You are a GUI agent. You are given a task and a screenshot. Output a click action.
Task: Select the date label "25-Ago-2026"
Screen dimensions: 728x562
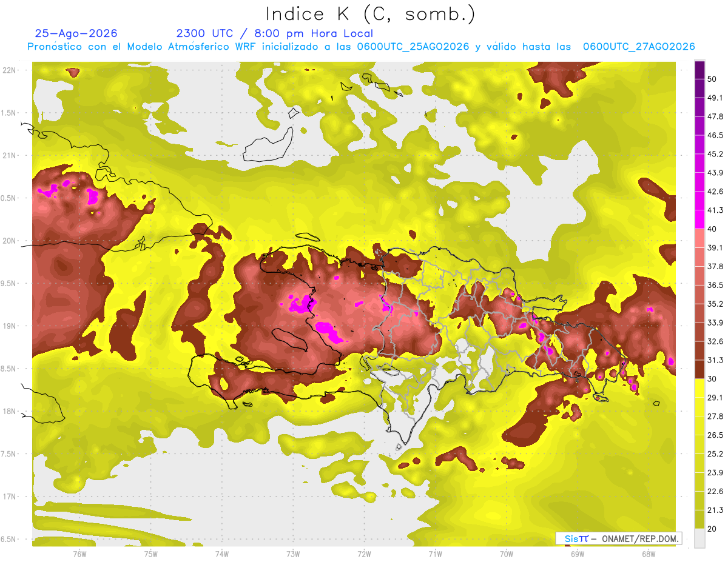[76, 33]
